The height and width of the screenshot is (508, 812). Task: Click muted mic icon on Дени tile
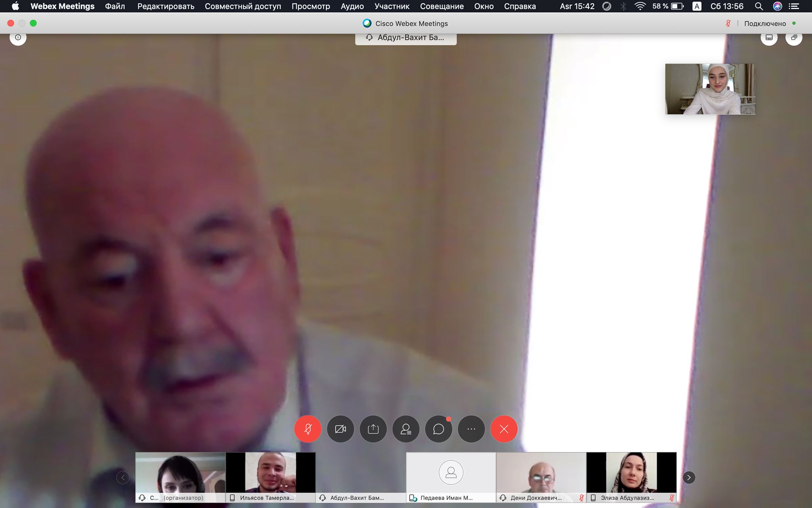tap(582, 498)
